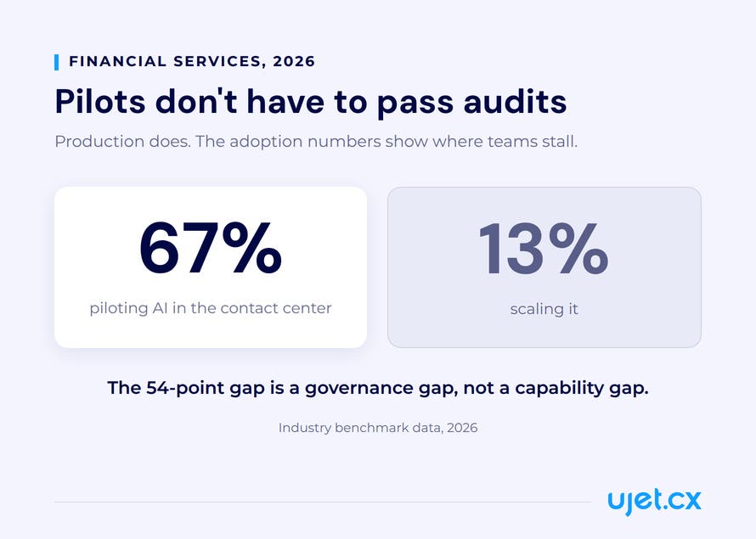Select the FINANCIAL SERVICES, 2026 eyebrow label
Screen dimensions: 756x539
click(x=192, y=62)
